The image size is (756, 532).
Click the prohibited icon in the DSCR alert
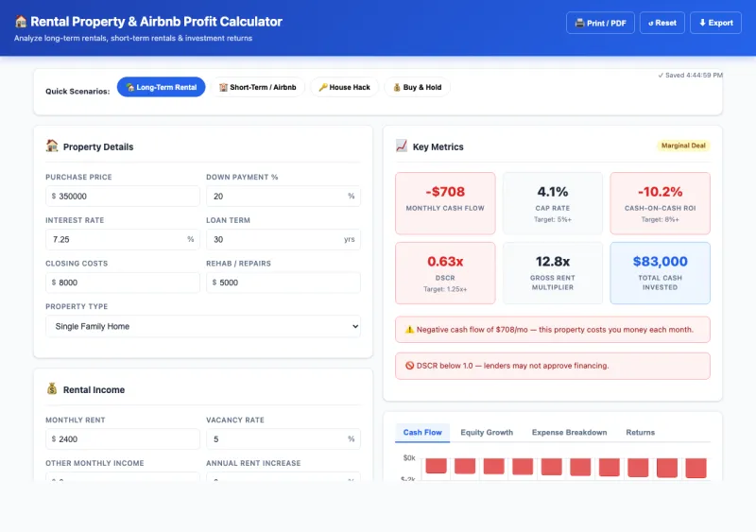[409, 366]
